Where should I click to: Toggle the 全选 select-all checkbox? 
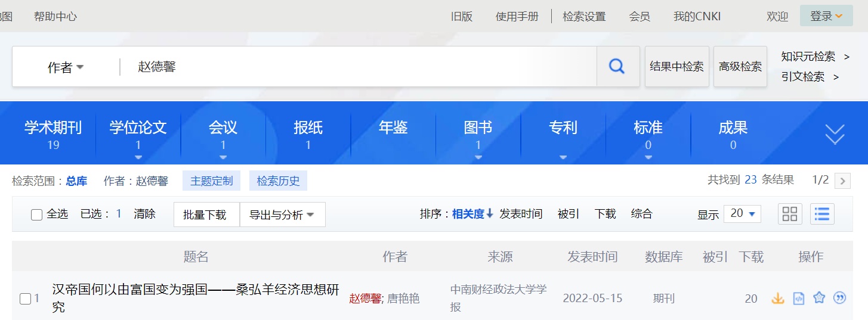(37, 215)
